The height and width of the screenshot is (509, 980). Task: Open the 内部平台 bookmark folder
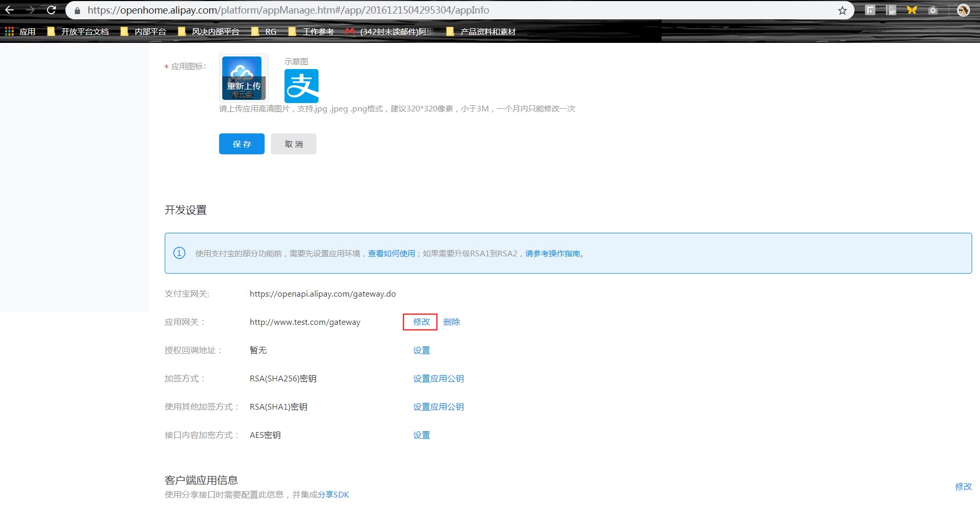click(x=143, y=31)
